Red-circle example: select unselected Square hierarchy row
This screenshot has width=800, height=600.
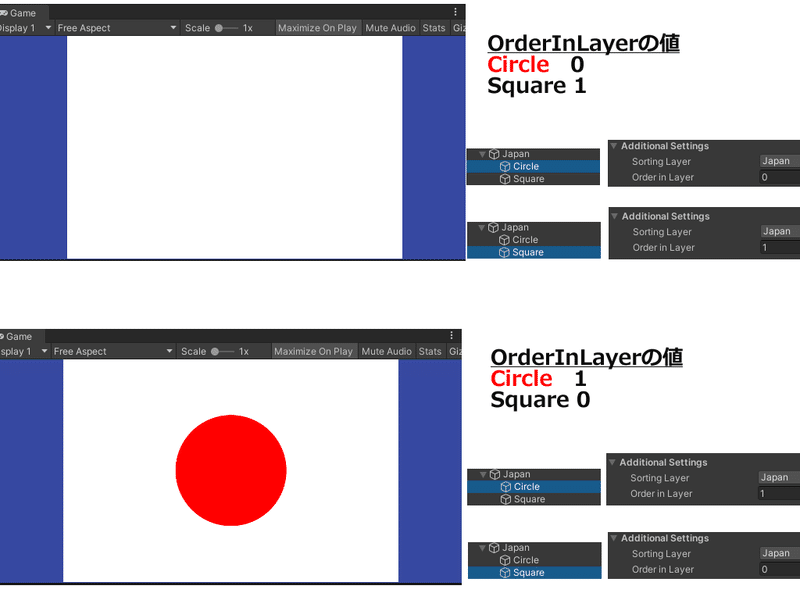click(x=534, y=499)
